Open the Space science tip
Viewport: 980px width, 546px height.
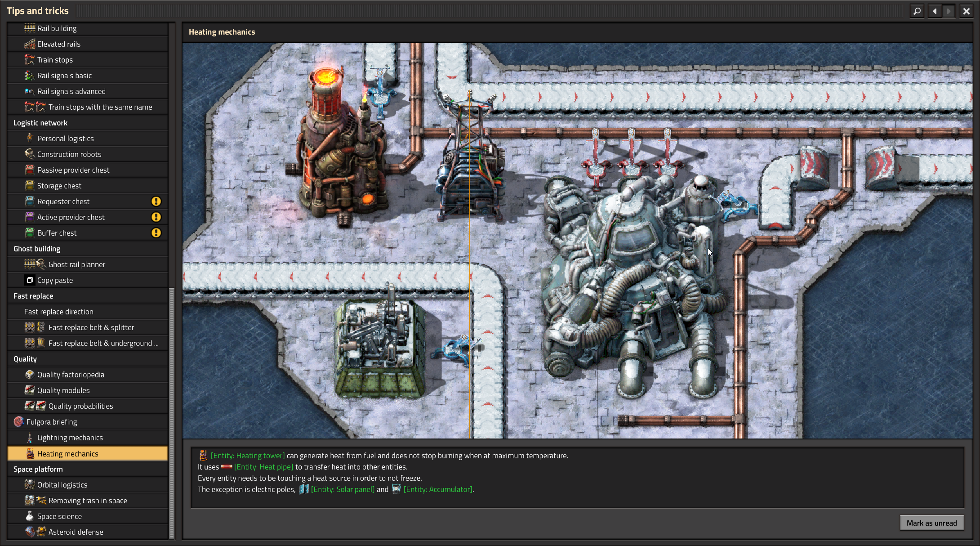coord(88,516)
